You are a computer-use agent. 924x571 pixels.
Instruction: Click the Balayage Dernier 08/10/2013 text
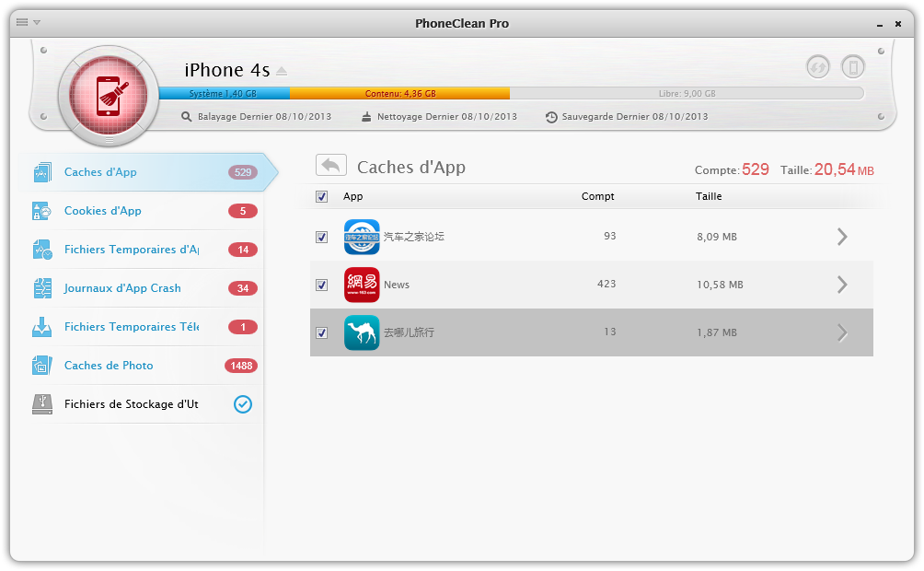pyautogui.click(x=264, y=117)
